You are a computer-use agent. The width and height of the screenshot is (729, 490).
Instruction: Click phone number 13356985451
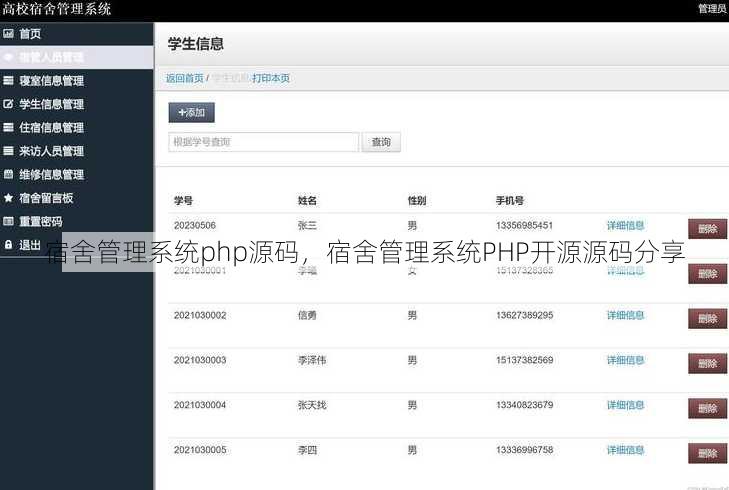(x=524, y=225)
